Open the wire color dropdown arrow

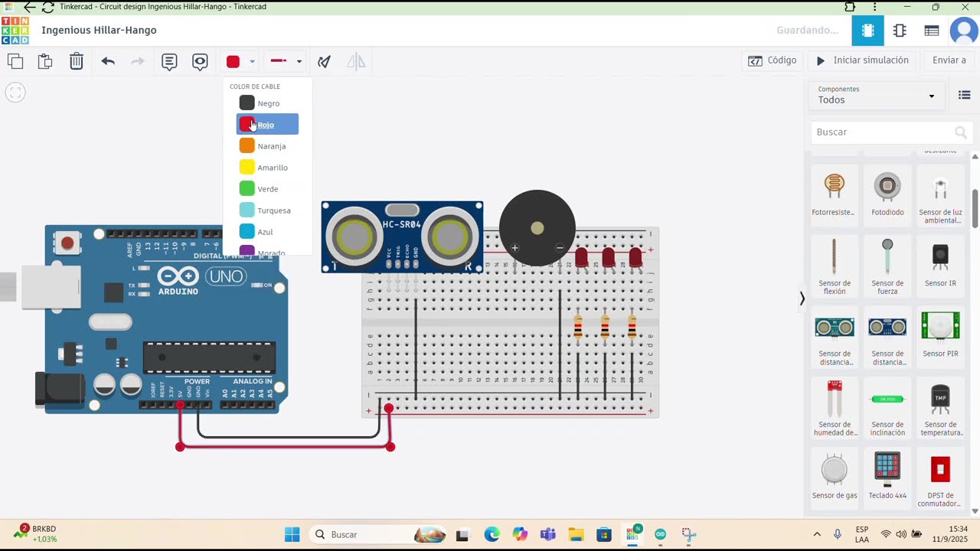pos(252,61)
